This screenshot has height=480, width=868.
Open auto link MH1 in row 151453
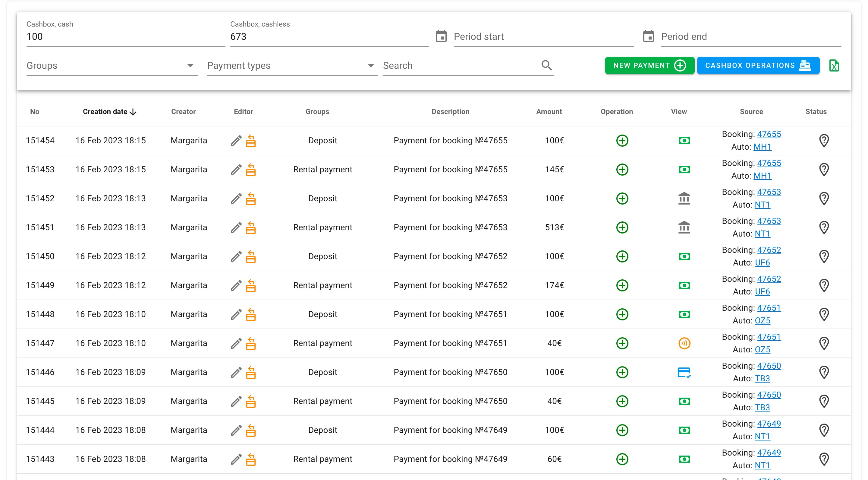tap(762, 176)
